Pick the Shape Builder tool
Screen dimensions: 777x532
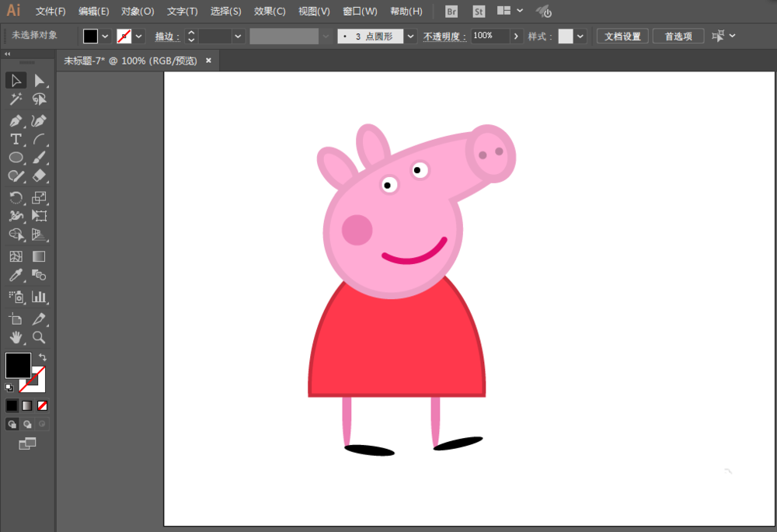[16, 235]
